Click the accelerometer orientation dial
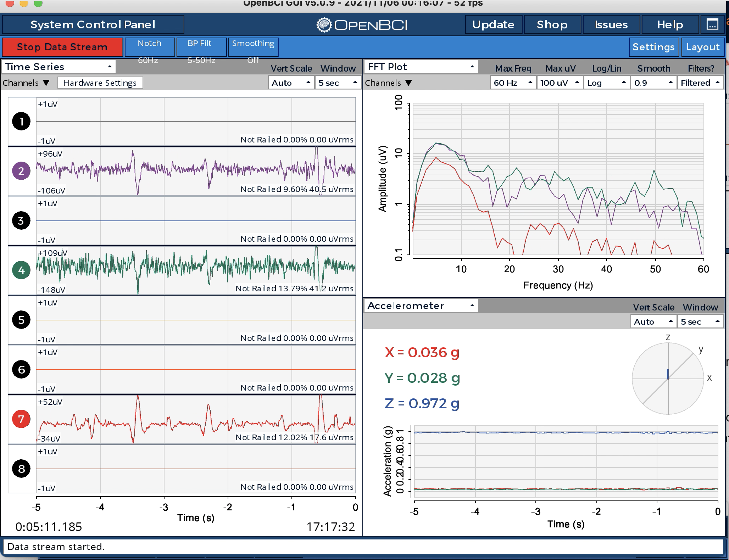This screenshot has width=729, height=560. coord(668,379)
